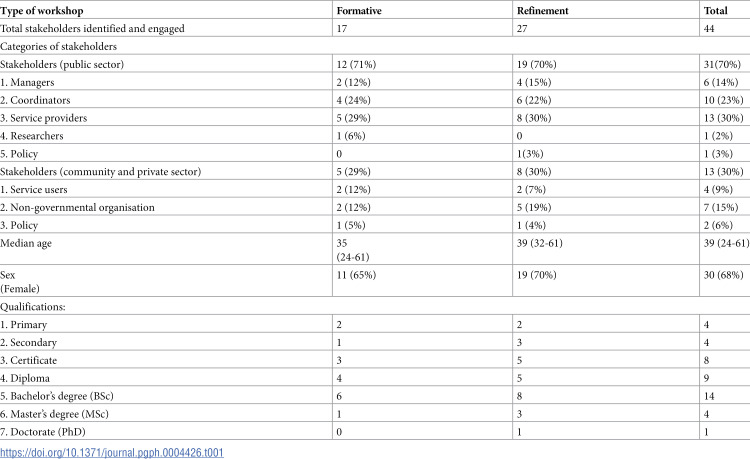Select the 'Formative' column header

[x=359, y=11]
